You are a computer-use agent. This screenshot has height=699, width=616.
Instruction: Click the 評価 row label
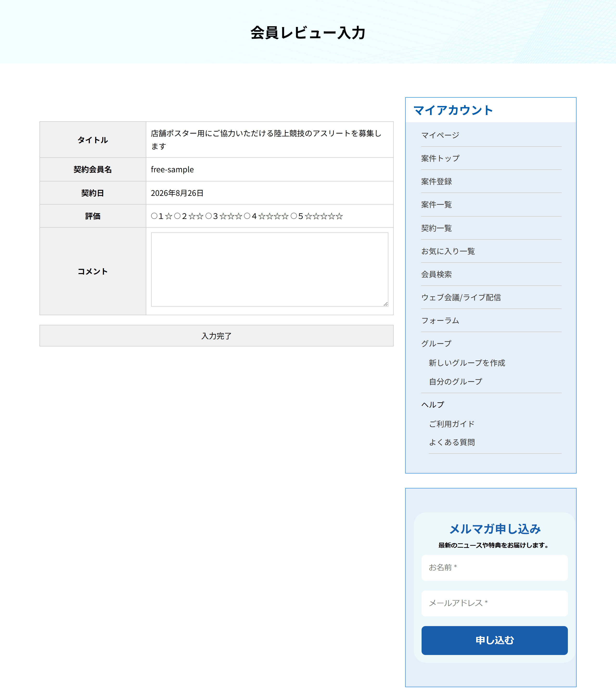(x=93, y=216)
